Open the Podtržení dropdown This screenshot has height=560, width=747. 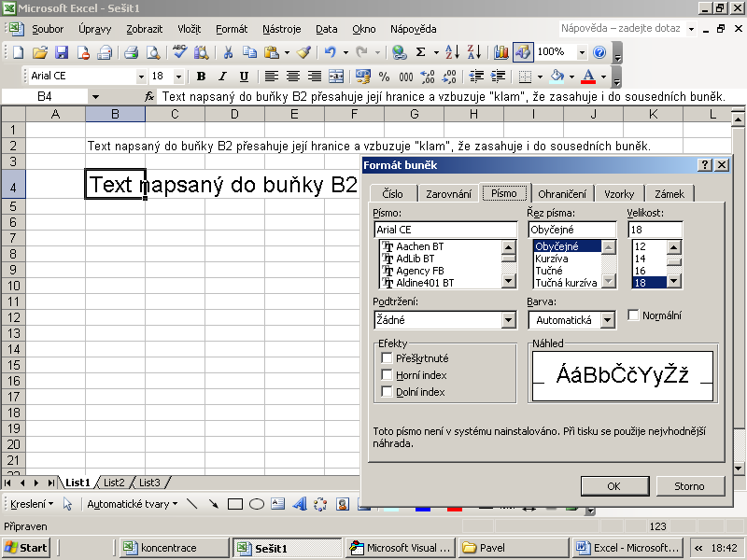[x=508, y=320]
